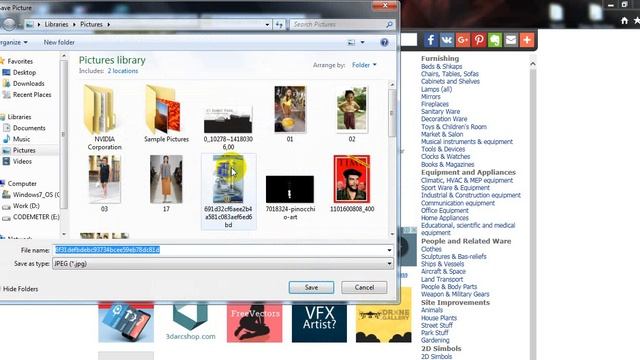
Task: Open Office Equipment link
Action: (x=445, y=211)
